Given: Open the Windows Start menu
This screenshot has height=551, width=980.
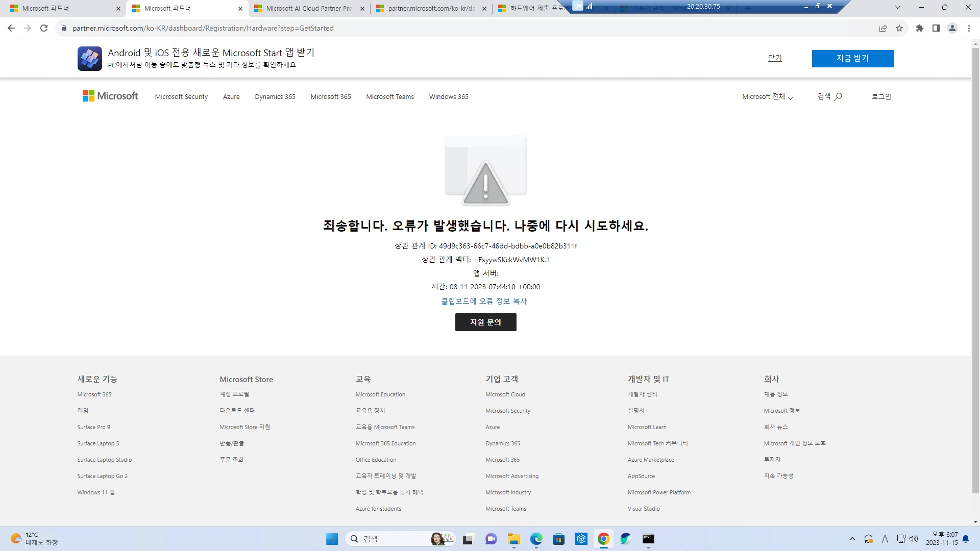Looking at the screenshot, I should click(331, 539).
